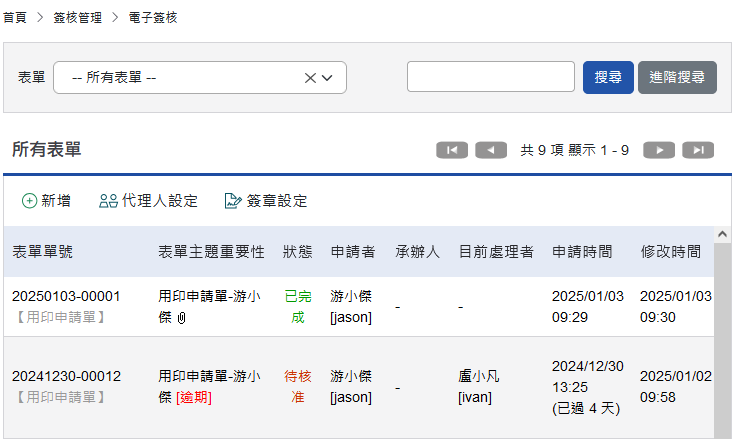Open 簽核管理 in the breadcrumb
The width and height of the screenshot is (735, 439).
pyautogui.click(x=78, y=18)
